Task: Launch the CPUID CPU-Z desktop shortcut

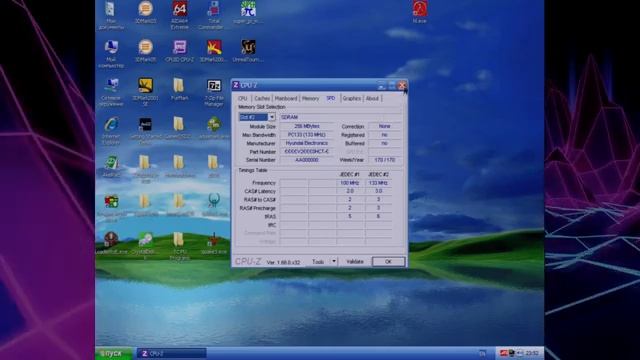Action: point(180,51)
